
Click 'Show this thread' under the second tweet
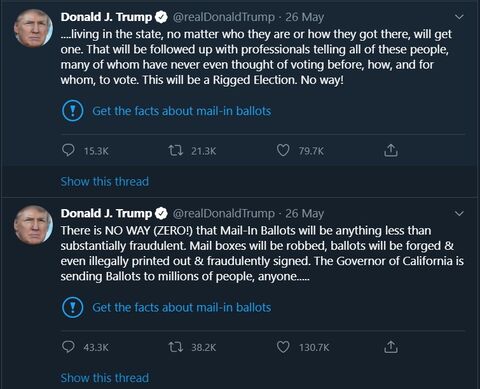[105, 378]
